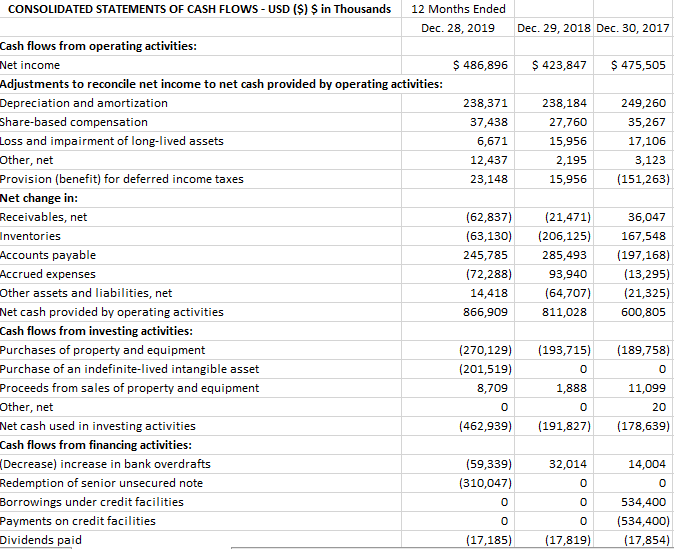Screen dimensions: 674x549
Task: Select the 2019 net cash used in investing value
Action: pyautogui.click(x=458, y=426)
